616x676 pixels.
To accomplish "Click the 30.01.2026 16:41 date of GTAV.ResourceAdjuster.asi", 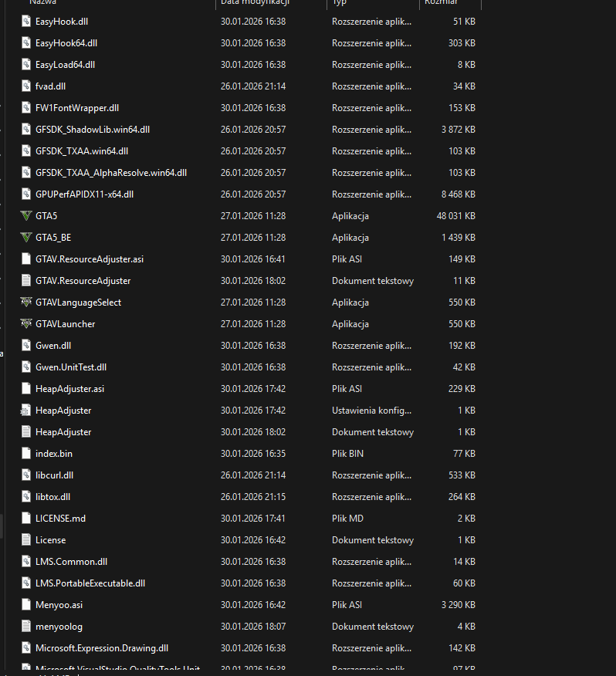I will (253, 259).
